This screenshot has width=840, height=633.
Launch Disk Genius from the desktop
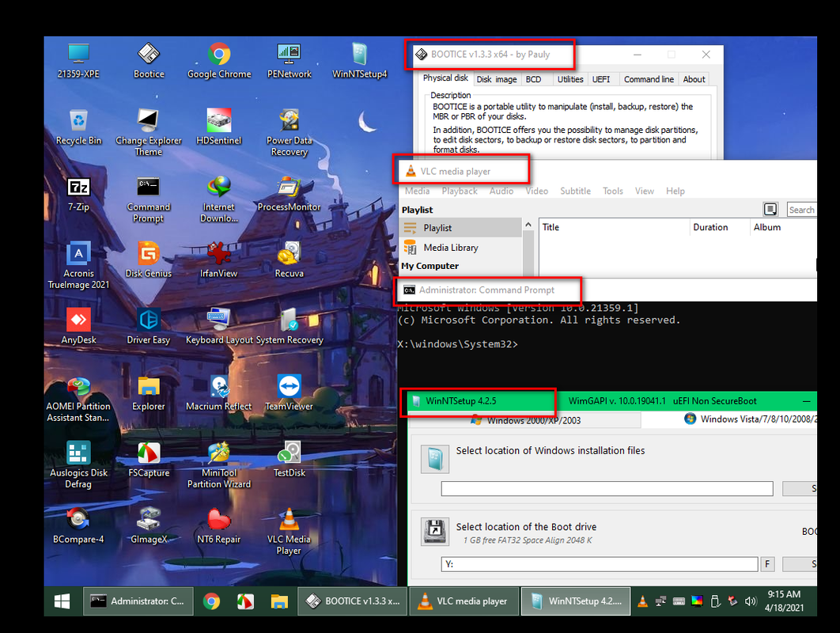point(149,260)
